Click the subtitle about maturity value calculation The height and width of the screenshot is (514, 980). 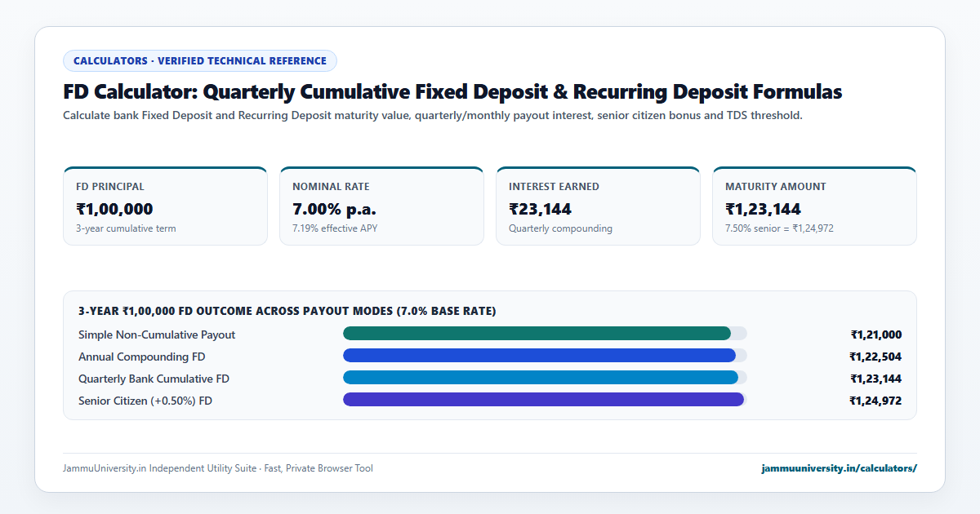click(433, 116)
